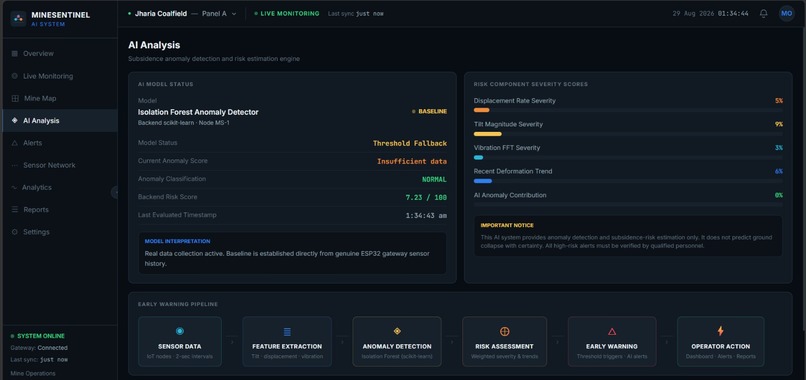Click the Vibration FFT Severity bar
The height and width of the screenshot is (380, 806).
pyautogui.click(x=628, y=157)
